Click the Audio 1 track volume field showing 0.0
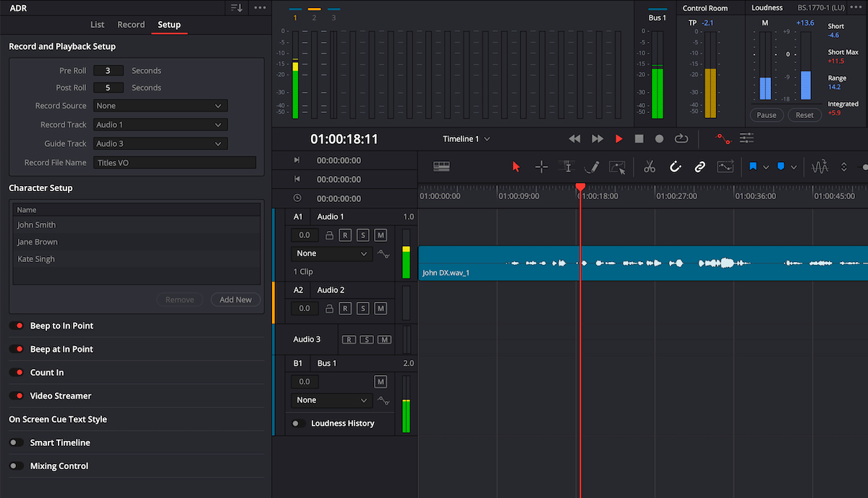 (x=304, y=235)
